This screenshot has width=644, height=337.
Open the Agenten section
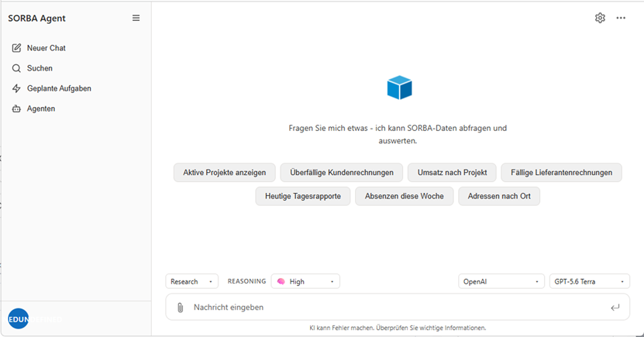pos(41,109)
